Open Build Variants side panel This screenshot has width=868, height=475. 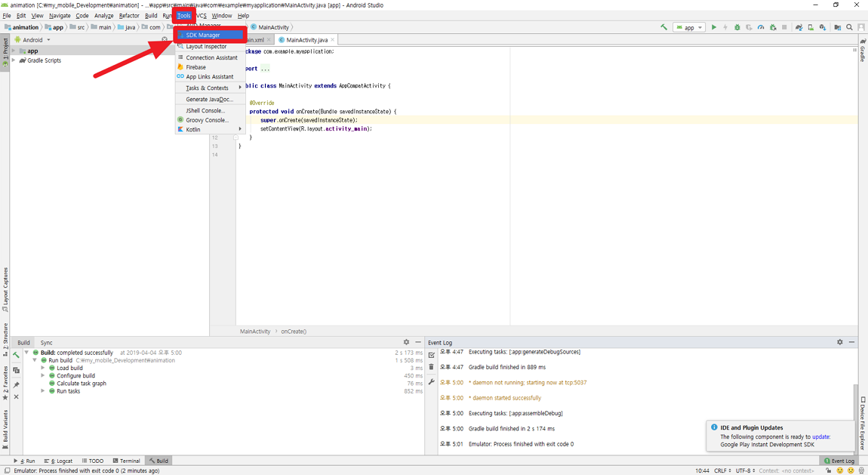click(5, 429)
